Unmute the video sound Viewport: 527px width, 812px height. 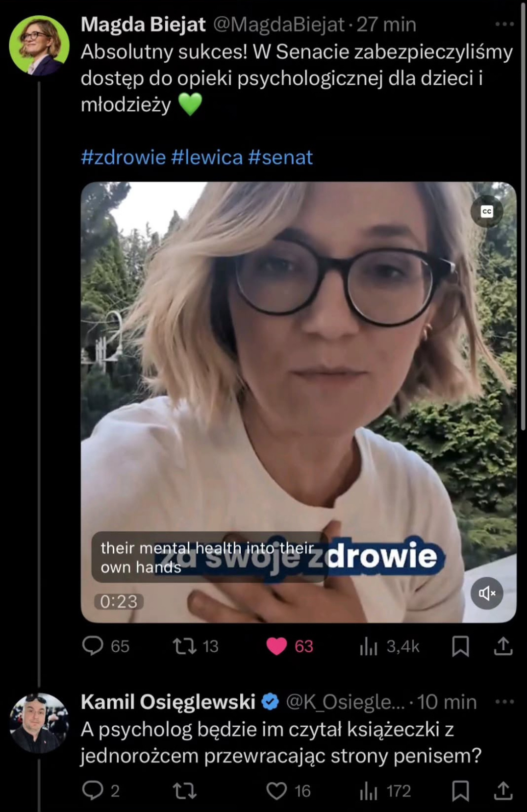pos(487,593)
